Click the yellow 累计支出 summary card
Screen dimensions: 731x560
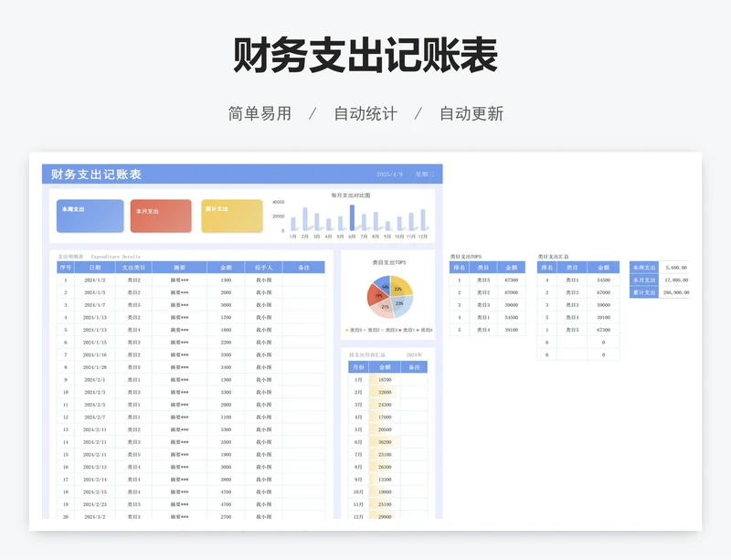[232, 216]
